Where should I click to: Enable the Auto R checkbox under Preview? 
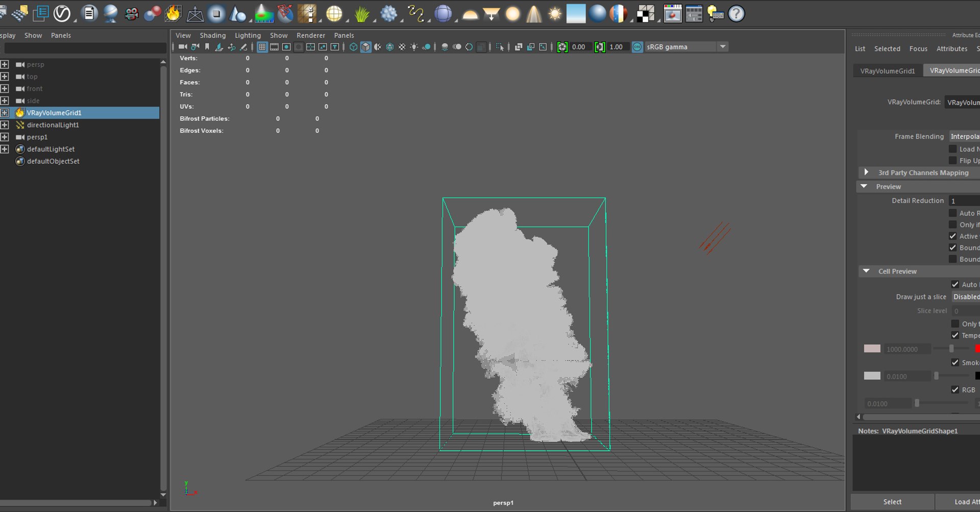(952, 213)
